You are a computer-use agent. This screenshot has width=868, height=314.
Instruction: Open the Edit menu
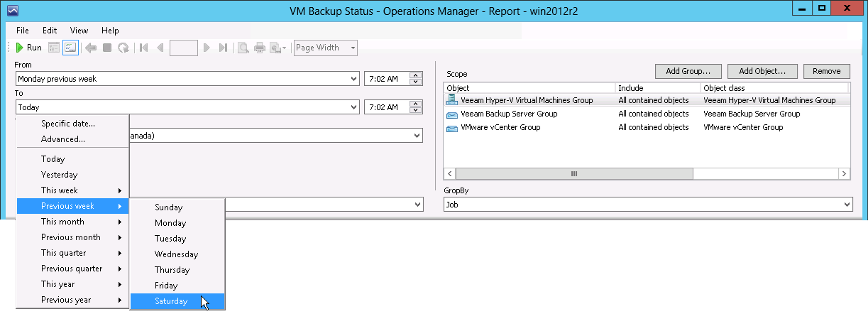pyautogui.click(x=50, y=31)
